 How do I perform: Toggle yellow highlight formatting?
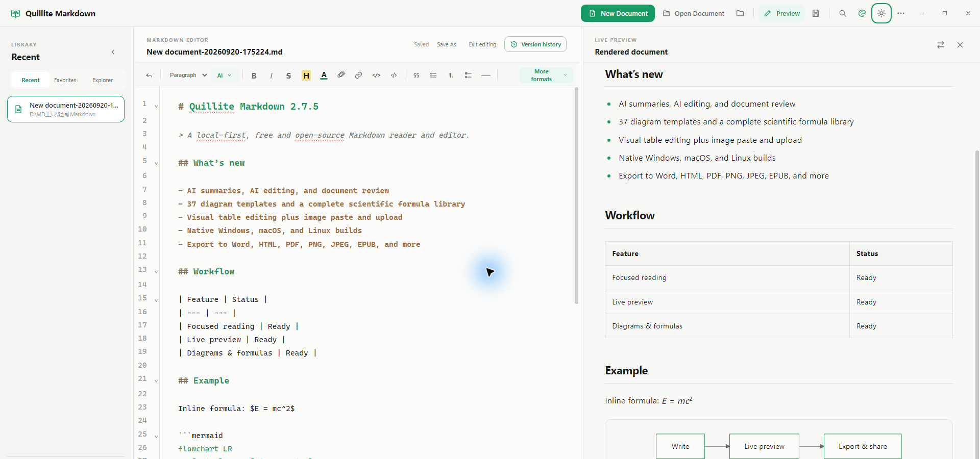tap(306, 75)
